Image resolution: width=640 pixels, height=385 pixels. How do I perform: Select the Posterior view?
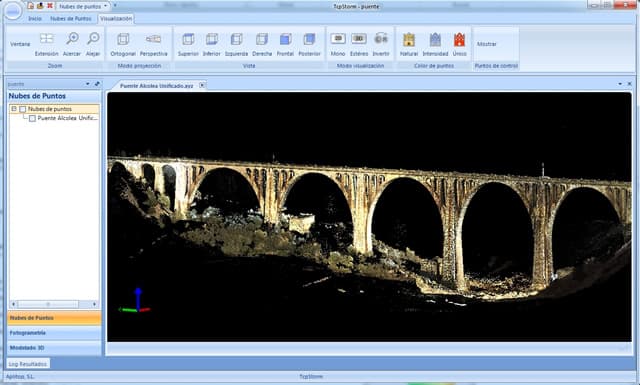(x=309, y=44)
